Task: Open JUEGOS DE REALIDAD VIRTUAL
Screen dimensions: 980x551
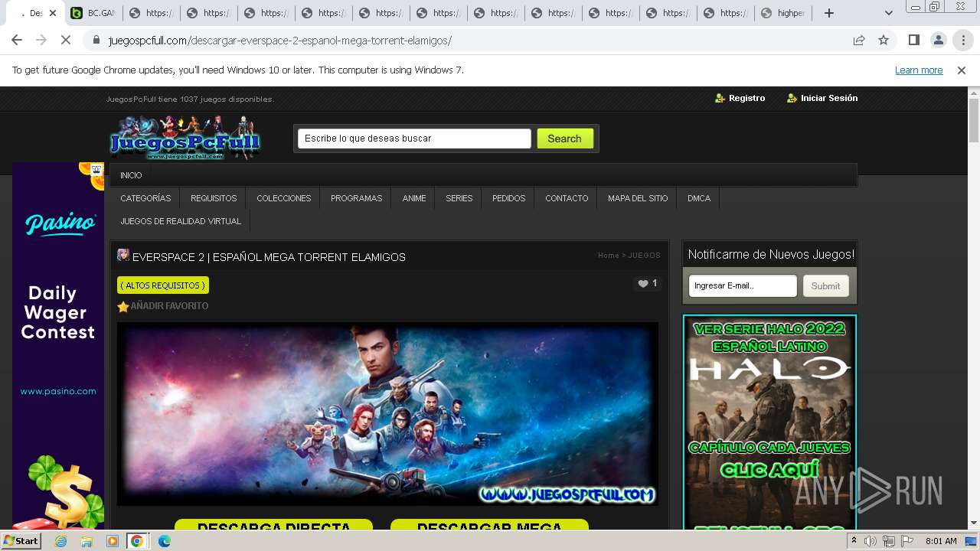Action: 181,221
